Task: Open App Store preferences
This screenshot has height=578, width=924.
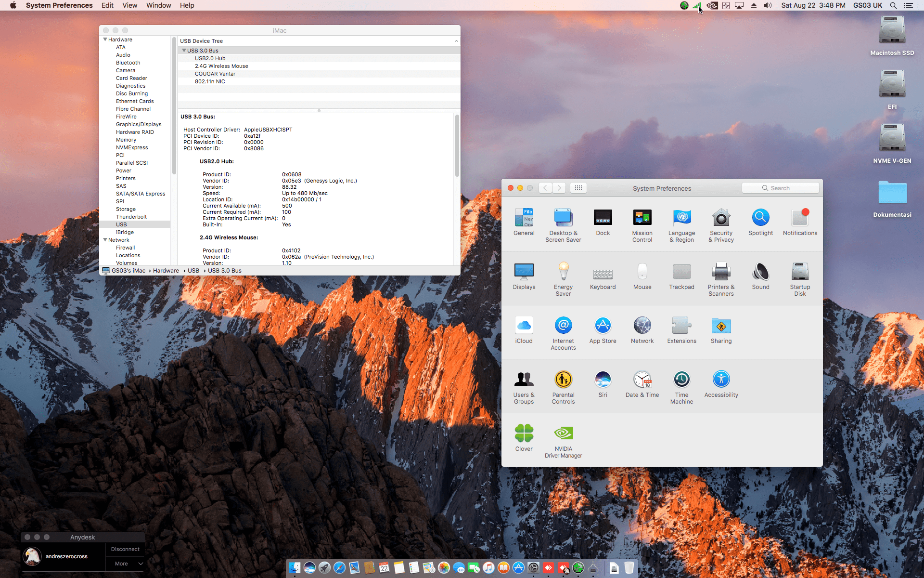Action: pos(603,330)
